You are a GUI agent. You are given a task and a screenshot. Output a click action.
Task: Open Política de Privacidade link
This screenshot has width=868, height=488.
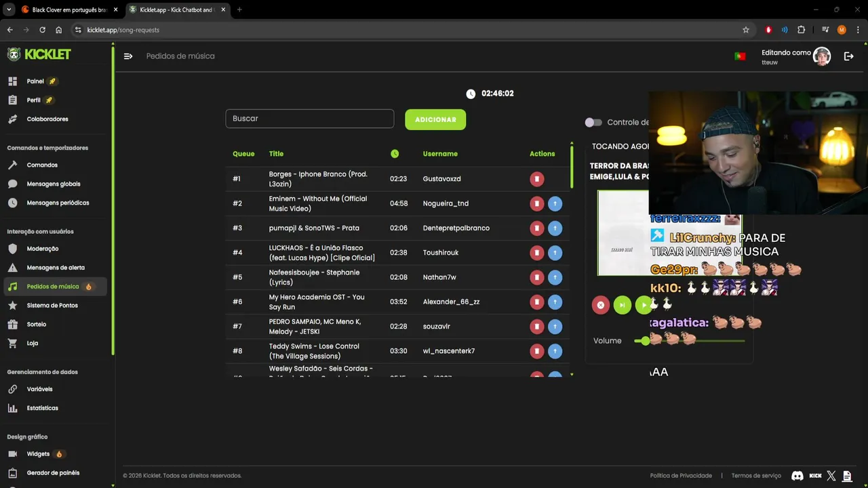tap(681, 476)
